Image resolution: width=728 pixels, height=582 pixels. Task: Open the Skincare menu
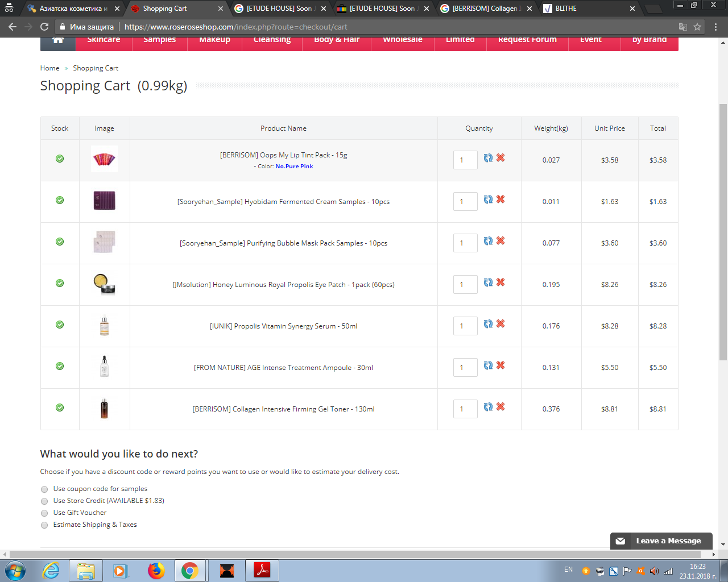pos(104,41)
